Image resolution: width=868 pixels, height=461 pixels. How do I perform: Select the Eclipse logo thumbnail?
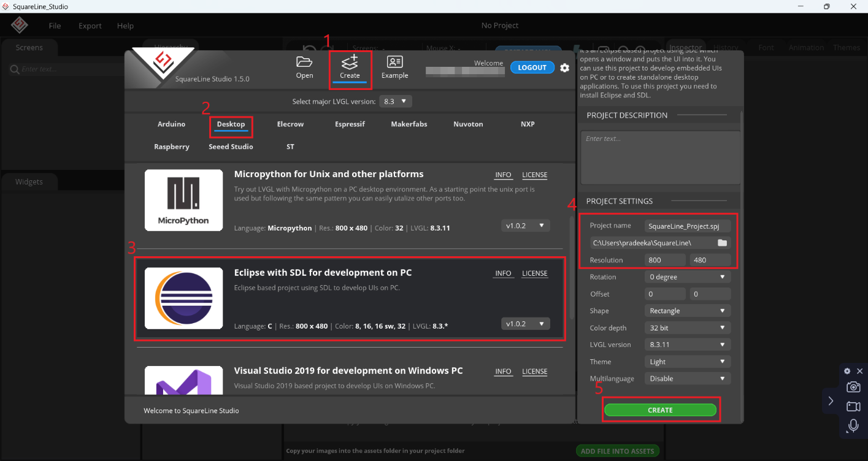coord(183,298)
